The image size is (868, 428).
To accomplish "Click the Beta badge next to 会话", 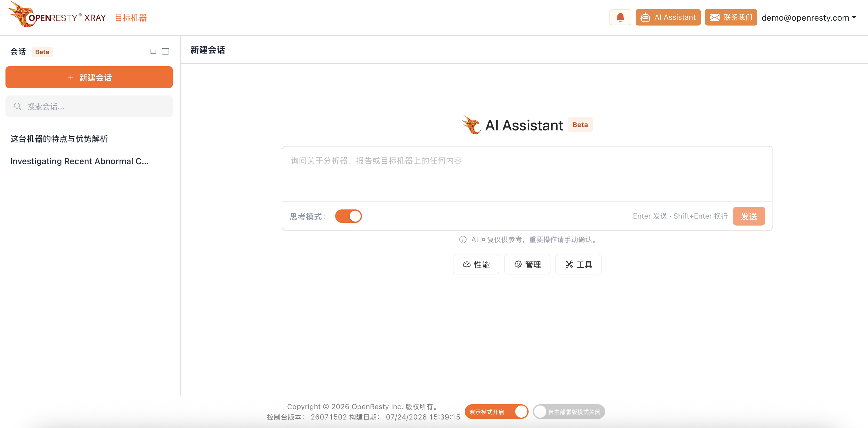I will tap(42, 52).
